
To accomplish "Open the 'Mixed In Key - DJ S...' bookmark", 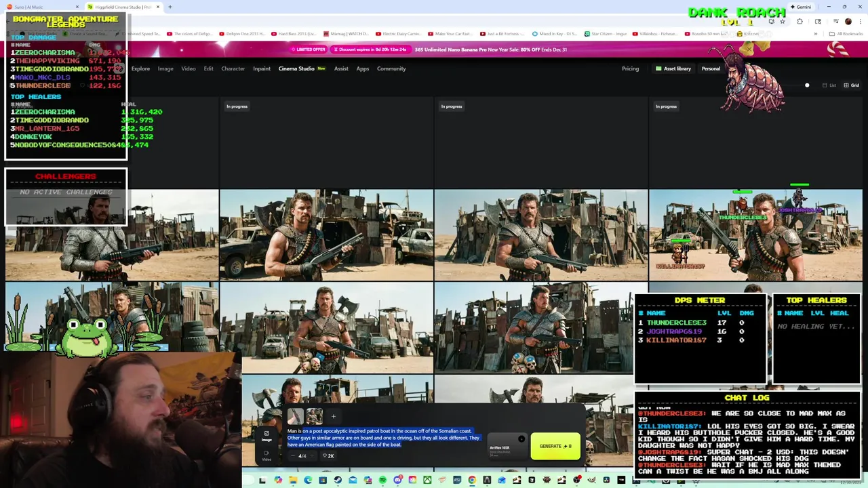I will (555, 33).
